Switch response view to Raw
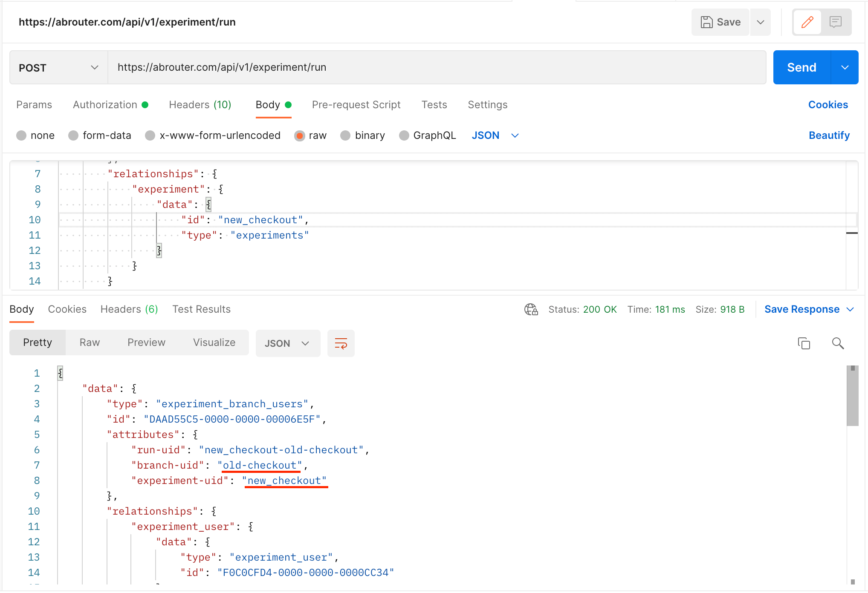 click(90, 343)
